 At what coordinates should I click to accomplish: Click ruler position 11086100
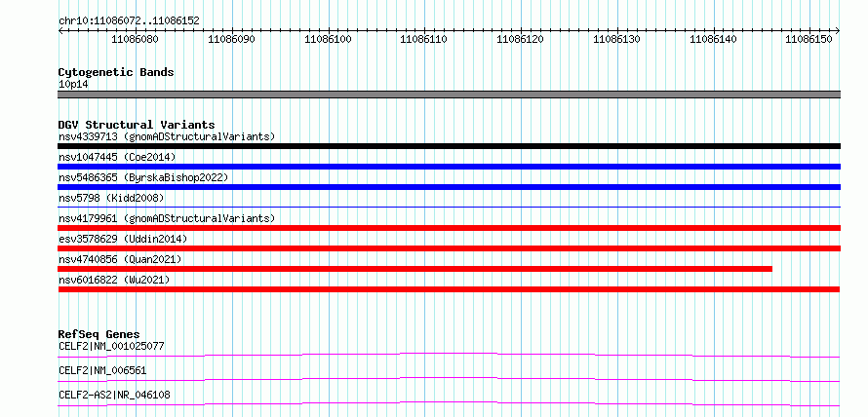[329, 39]
